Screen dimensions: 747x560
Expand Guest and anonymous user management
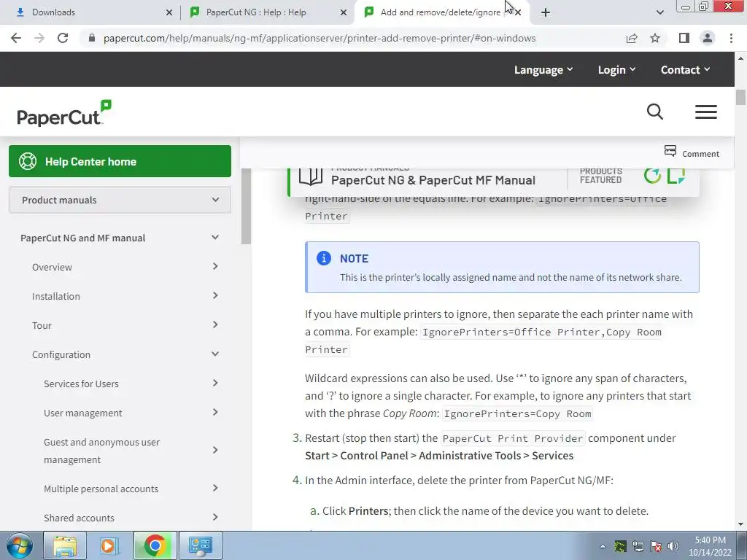pos(215,450)
